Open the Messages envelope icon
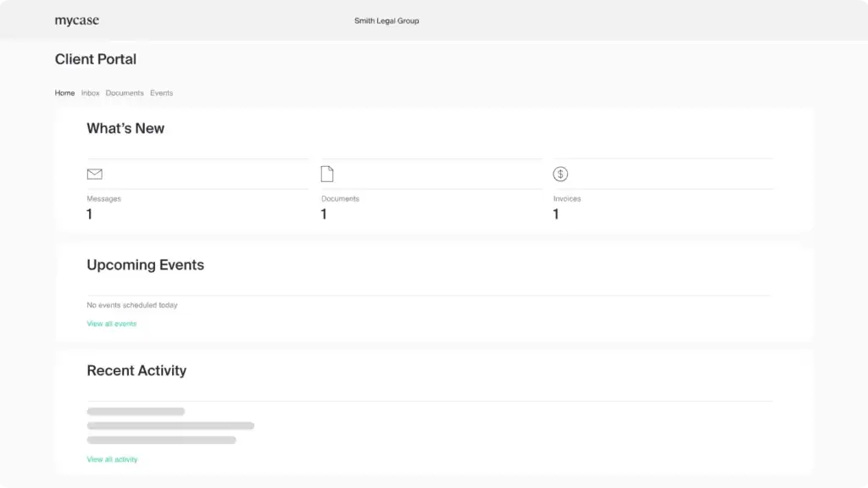The image size is (868, 488). pyautogui.click(x=95, y=174)
